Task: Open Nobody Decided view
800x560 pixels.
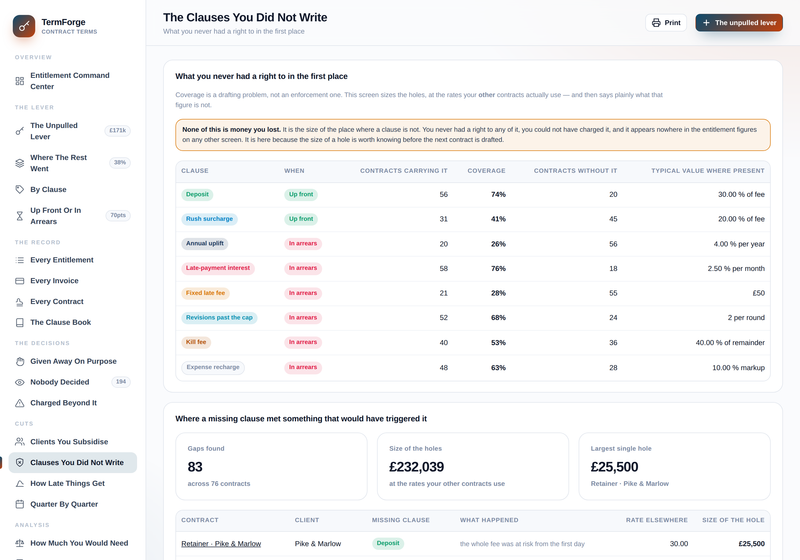Action: point(72,383)
